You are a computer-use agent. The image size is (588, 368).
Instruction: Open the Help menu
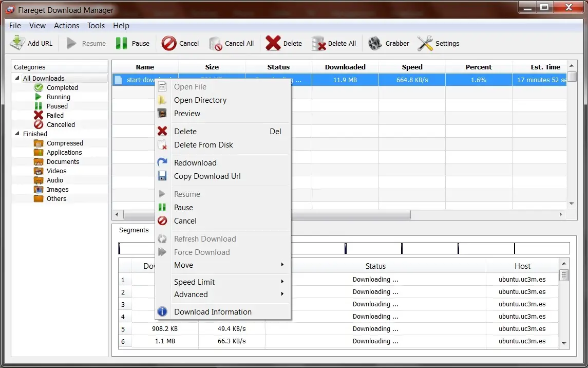(121, 26)
